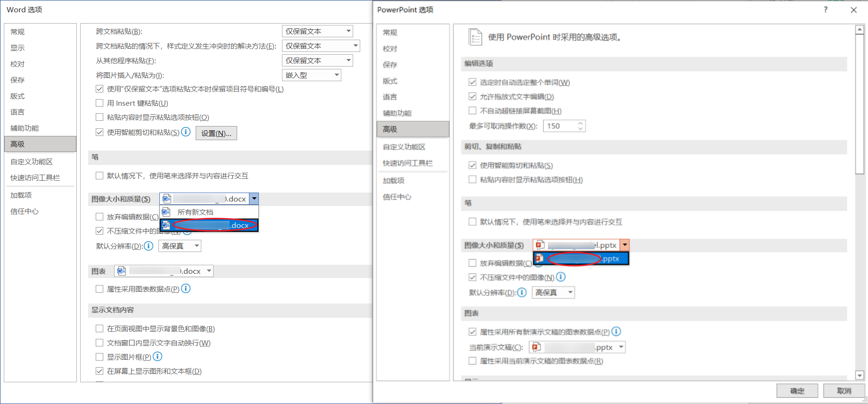Open PowerPoint 默认分辨率 高保真 dropdown

[553, 293]
